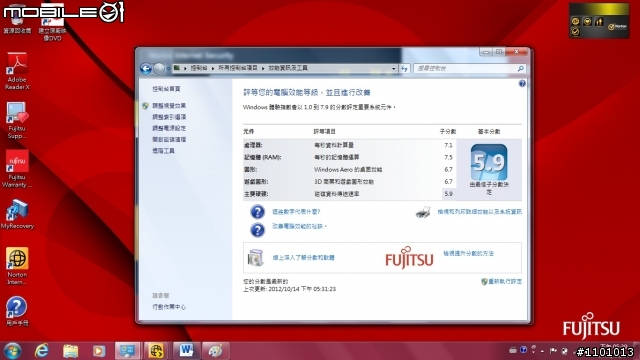Open 調整電源設定 sidebar link
The height and width of the screenshot is (360, 640).
[169, 128]
